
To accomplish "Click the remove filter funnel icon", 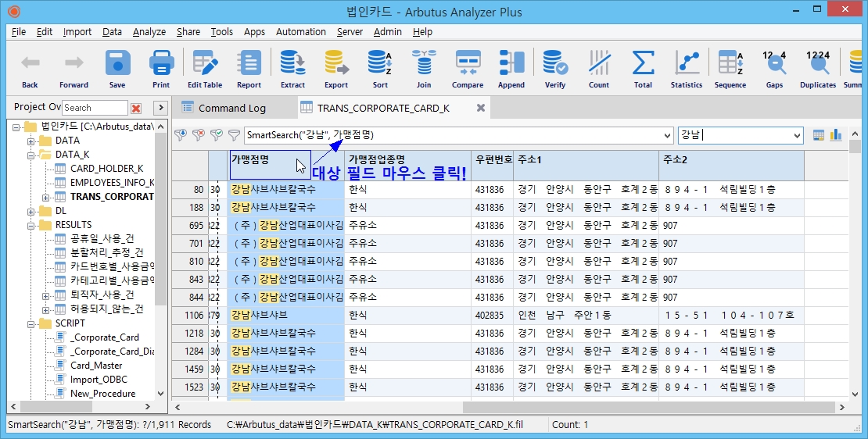I will coord(198,135).
